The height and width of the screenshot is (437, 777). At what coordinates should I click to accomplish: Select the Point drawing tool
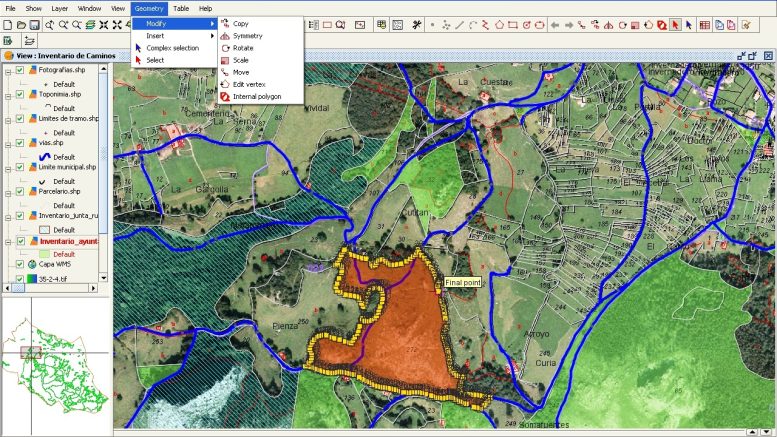tap(432, 25)
